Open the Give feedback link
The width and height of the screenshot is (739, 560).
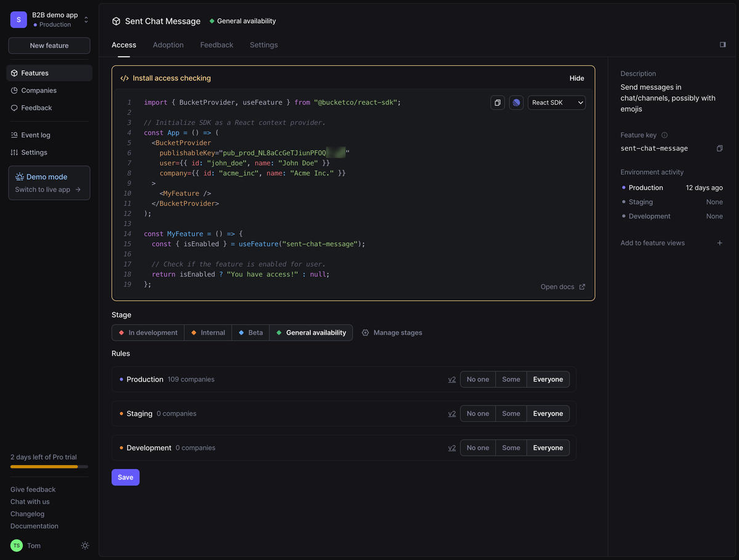[x=33, y=490]
